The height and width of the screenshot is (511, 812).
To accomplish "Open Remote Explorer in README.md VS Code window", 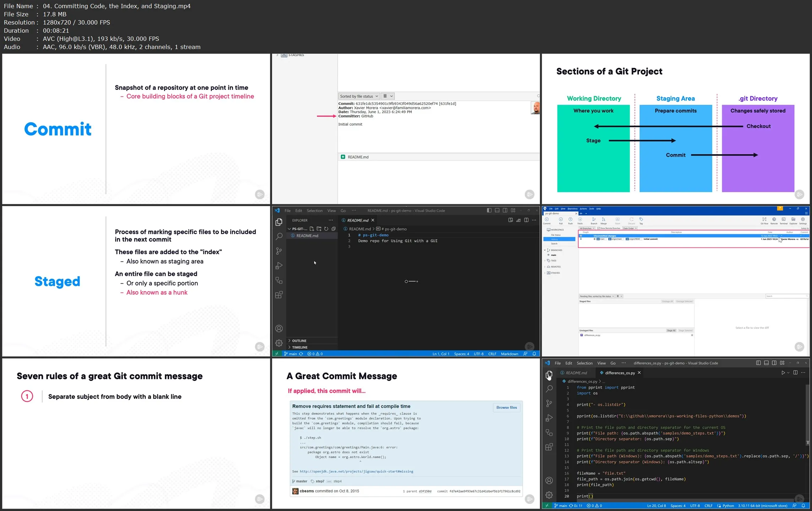I will [x=279, y=280].
